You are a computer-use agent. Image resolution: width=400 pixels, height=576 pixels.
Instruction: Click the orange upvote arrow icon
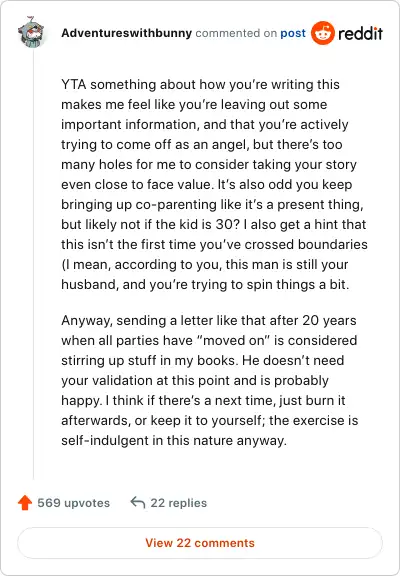(x=25, y=503)
